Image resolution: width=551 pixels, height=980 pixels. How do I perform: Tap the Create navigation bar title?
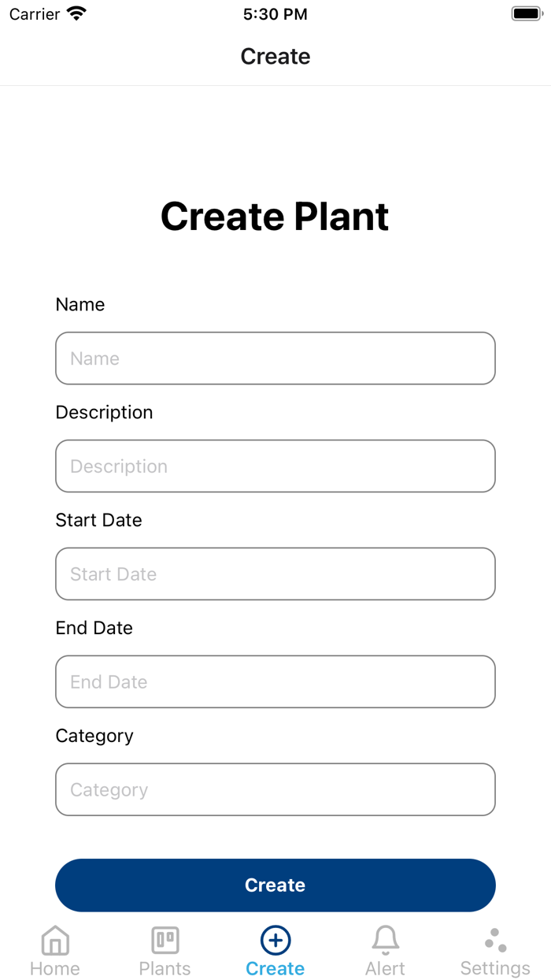click(275, 57)
